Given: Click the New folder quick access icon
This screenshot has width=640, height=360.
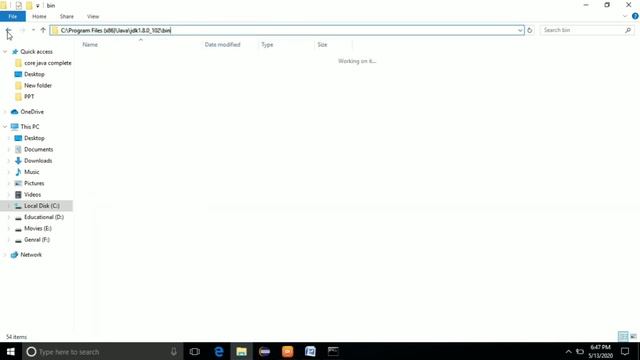Looking at the screenshot, I should tap(29, 5).
